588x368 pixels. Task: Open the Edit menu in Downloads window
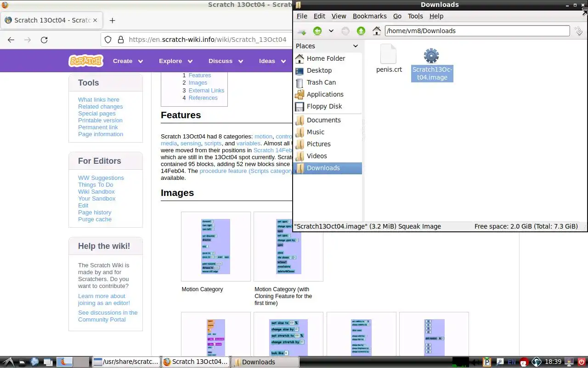click(319, 16)
